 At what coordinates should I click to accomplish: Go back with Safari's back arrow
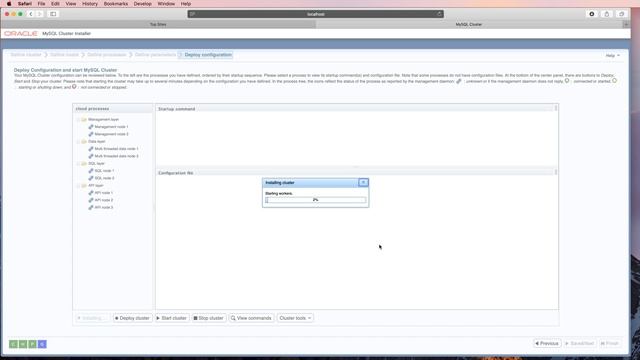(x=31, y=14)
